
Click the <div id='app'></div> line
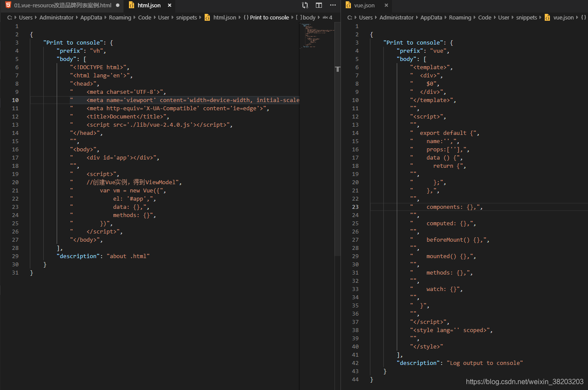[x=115, y=157]
